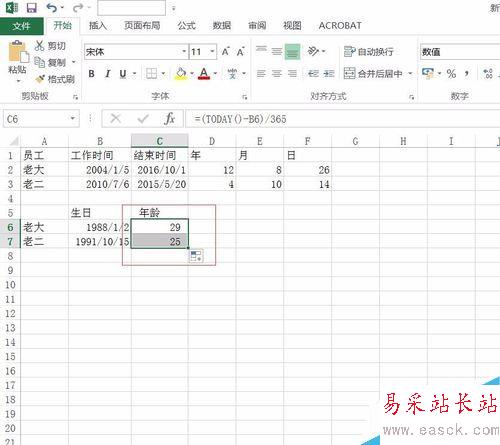Screen dimensions: 500x445
Task: Expand the fill color dropdown arrow
Action: (192, 74)
